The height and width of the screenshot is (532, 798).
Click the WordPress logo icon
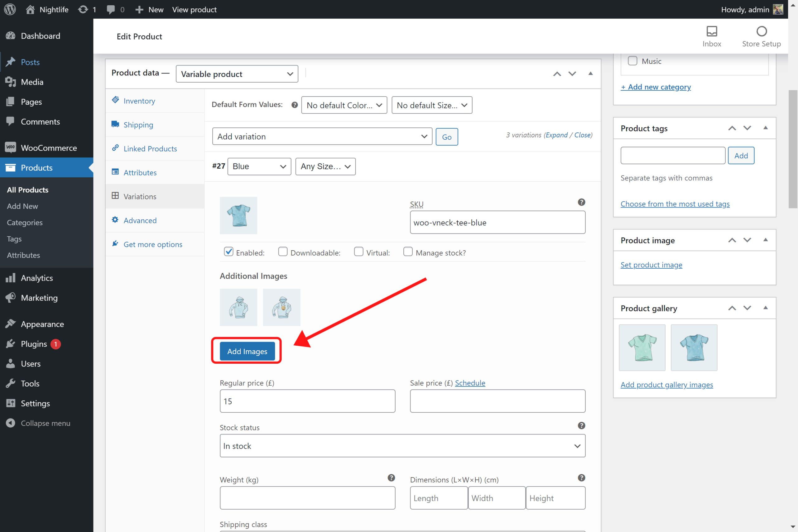click(10, 9)
